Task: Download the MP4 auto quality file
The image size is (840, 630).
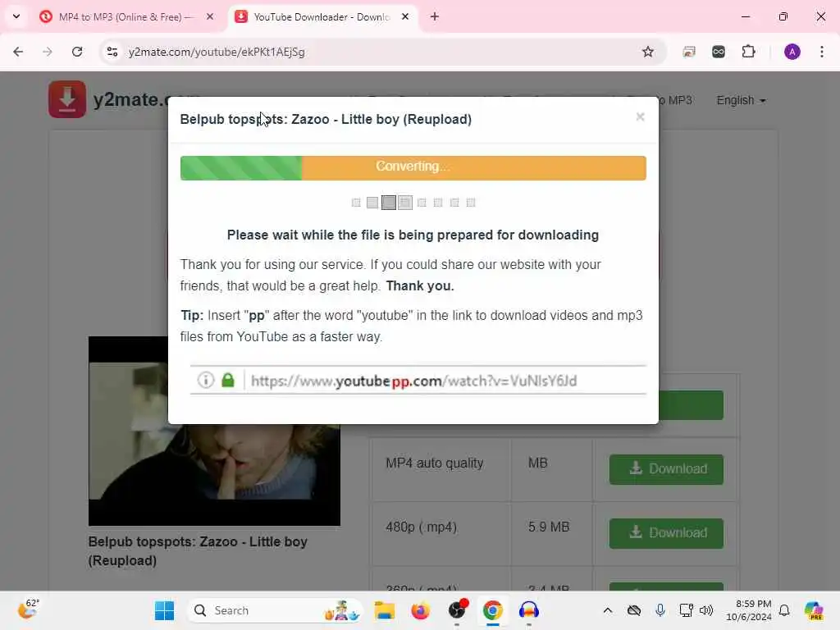Action: click(666, 469)
